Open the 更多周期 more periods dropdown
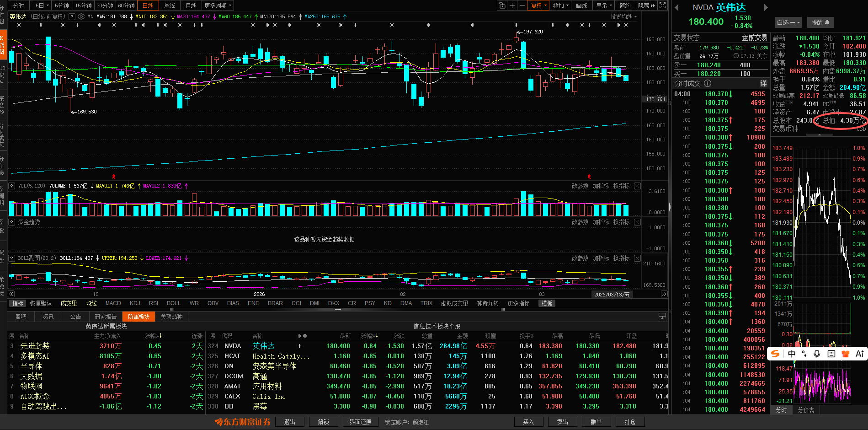 click(218, 5)
